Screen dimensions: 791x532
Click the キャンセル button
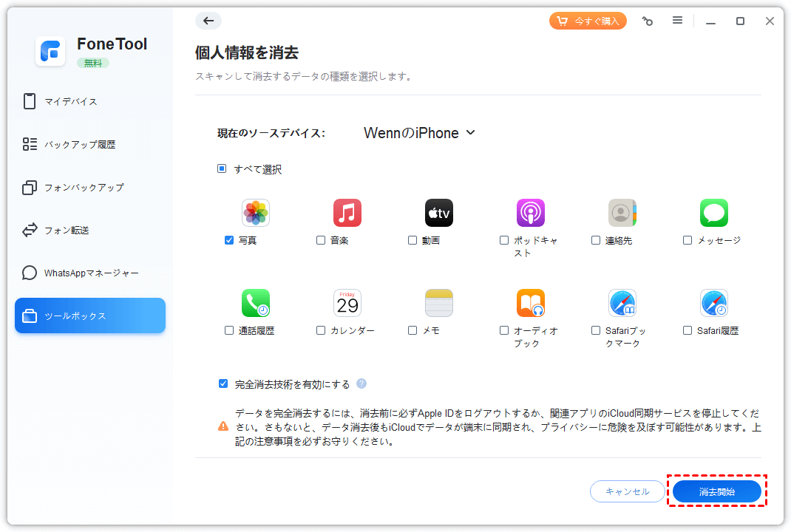coord(627,491)
